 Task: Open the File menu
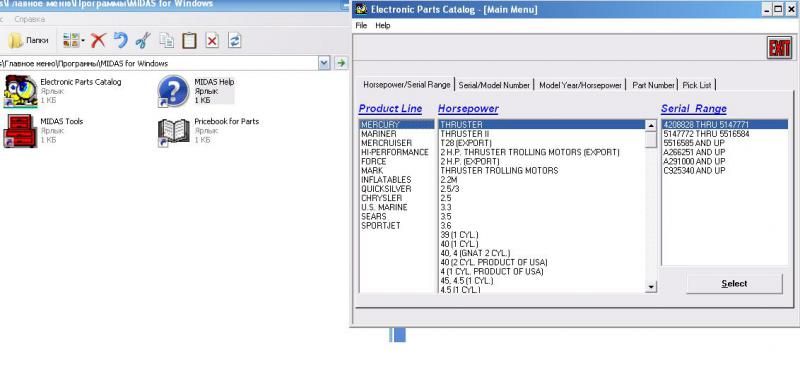[x=361, y=26]
